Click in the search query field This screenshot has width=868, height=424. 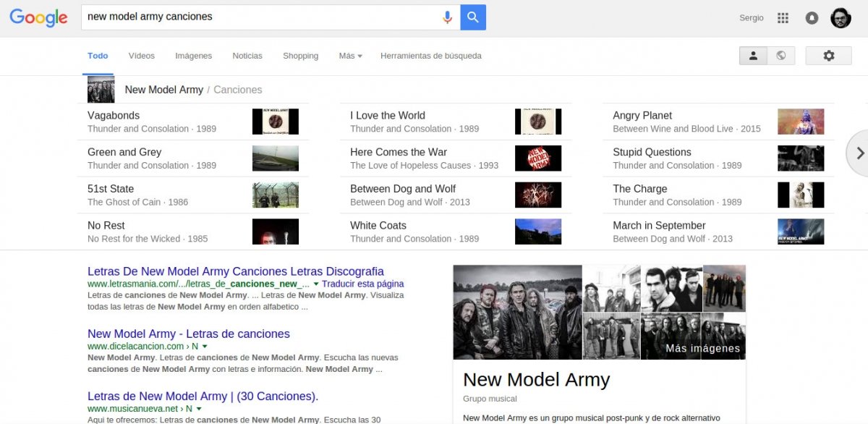[x=260, y=17]
